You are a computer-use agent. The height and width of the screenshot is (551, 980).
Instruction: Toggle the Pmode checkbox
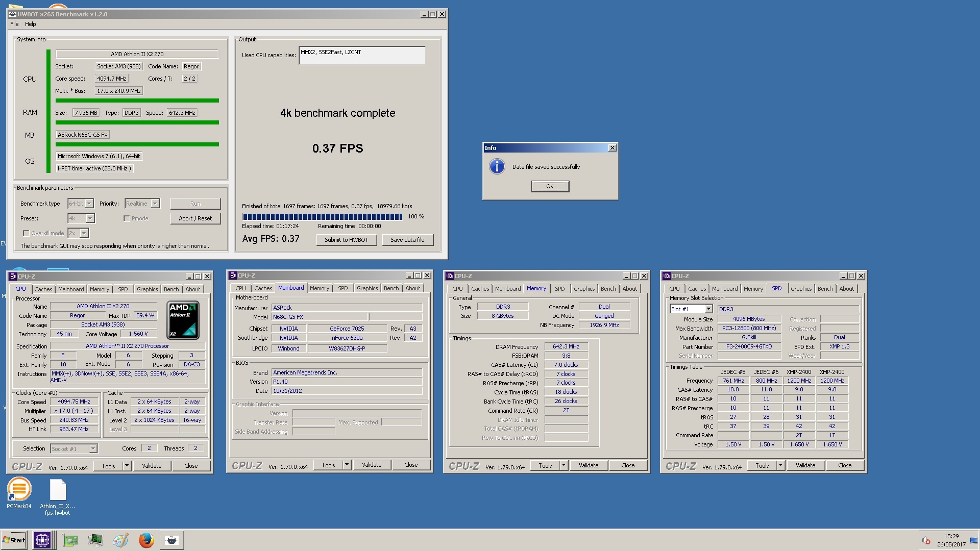(127, 218)
